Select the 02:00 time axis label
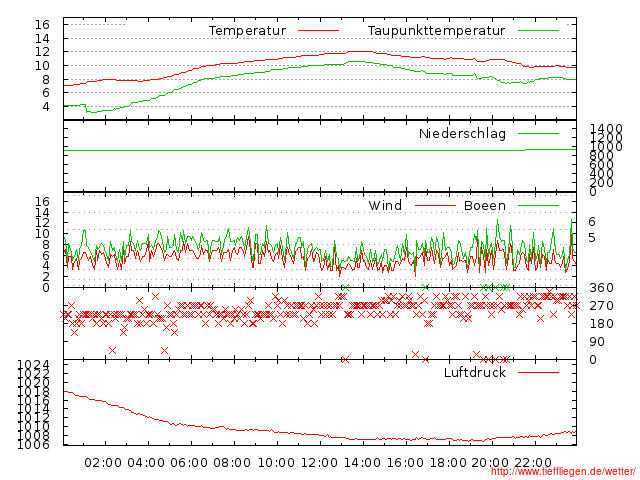 point(103,462)
